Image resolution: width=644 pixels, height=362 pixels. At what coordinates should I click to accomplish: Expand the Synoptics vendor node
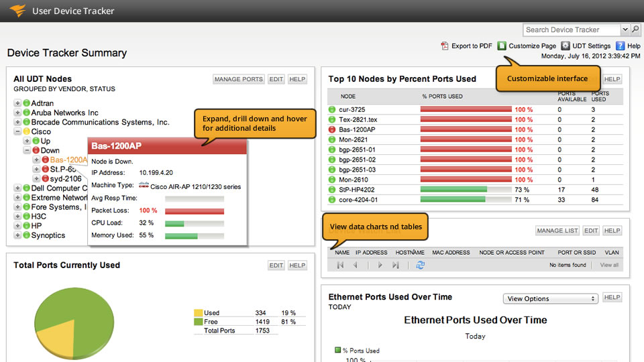(x=17, y=235)
